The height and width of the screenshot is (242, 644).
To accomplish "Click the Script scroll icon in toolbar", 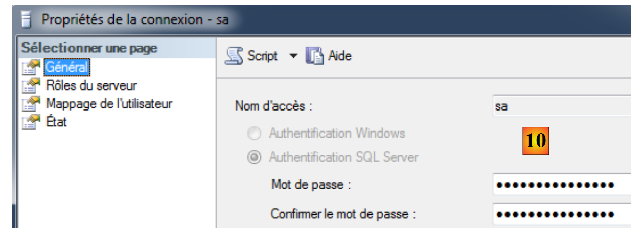I will coord(234,56).
